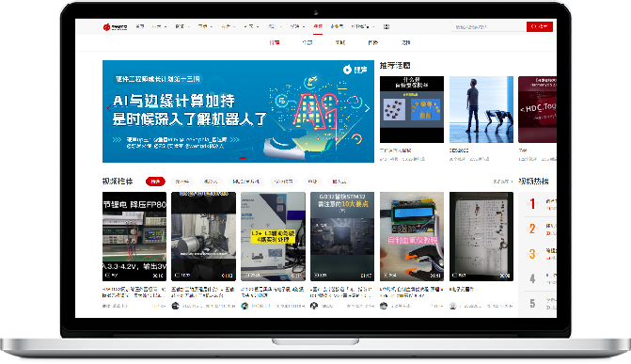Select the red active filter pill under 视频推荐
This screenshot has height=364, width=631.
[x=155, y=182]
